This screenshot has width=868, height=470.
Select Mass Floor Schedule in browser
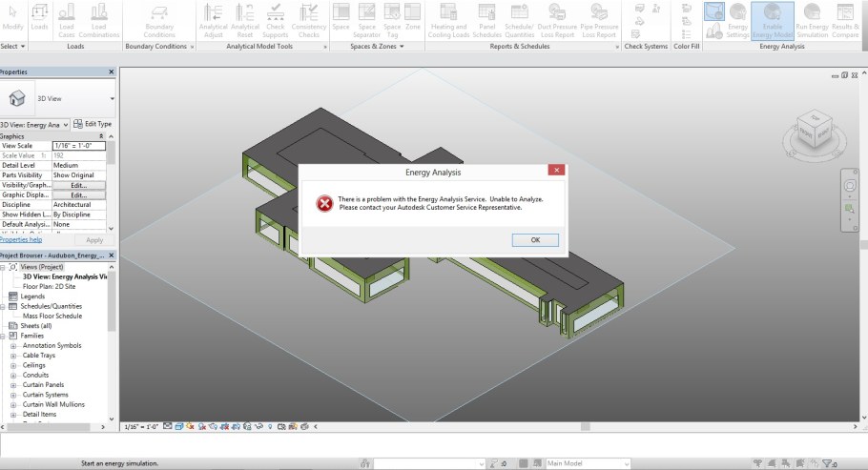[x=52, y=317]
